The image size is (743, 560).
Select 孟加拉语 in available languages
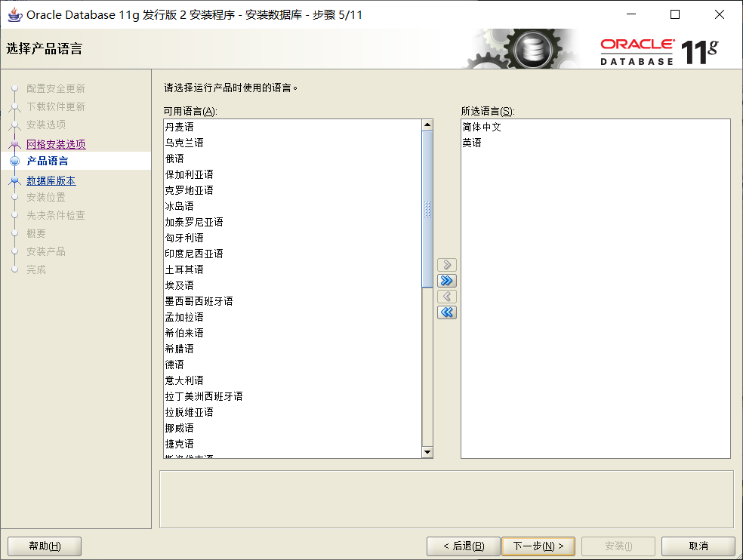point(292,317)
